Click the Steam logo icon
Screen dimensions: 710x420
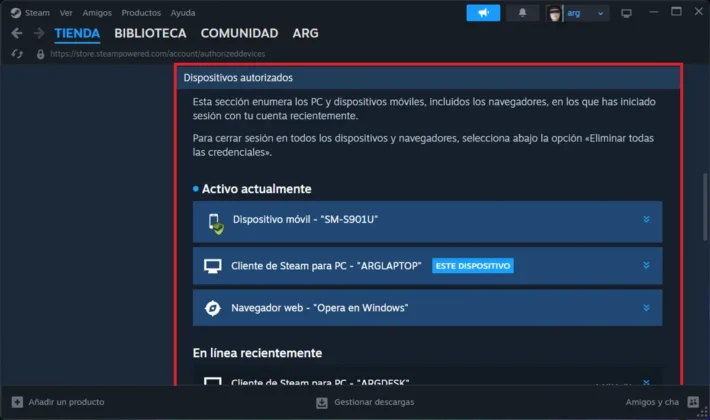16,13
